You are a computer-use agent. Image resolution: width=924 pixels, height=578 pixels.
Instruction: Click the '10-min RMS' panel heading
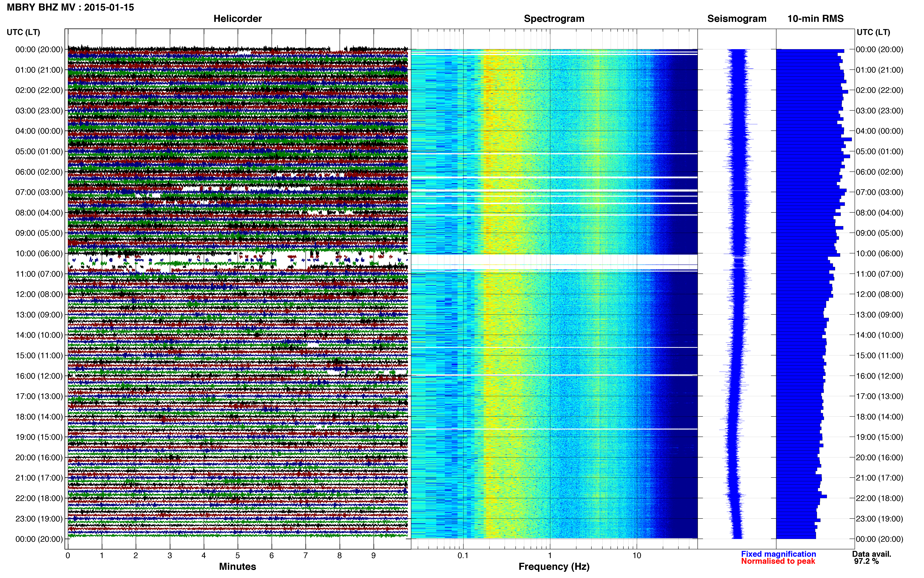point(816,19)
